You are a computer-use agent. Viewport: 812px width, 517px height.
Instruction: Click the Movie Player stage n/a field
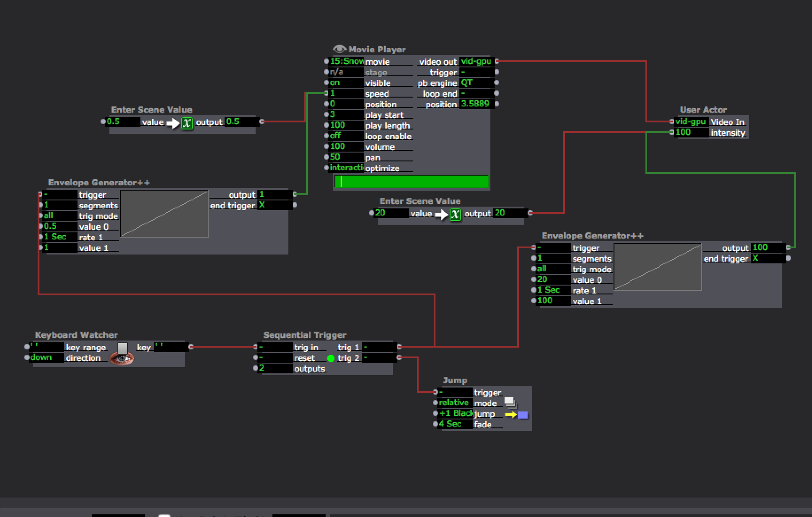346,72
